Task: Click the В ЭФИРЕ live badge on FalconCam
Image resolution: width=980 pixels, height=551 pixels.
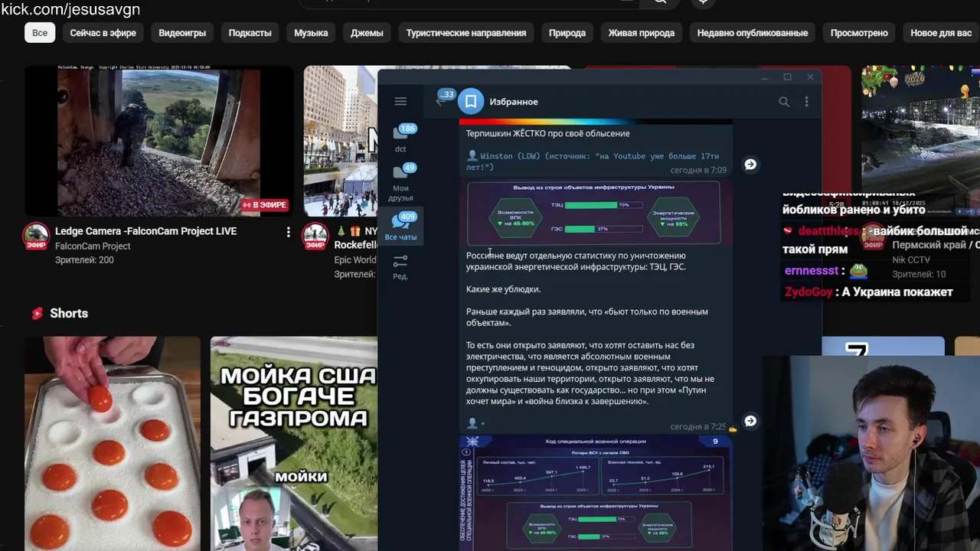Action: [265, 205]
